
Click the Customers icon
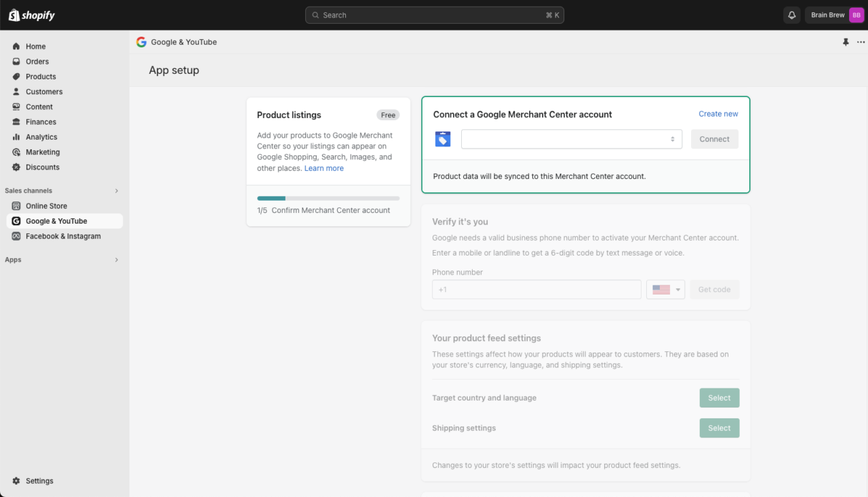[16, 92]
